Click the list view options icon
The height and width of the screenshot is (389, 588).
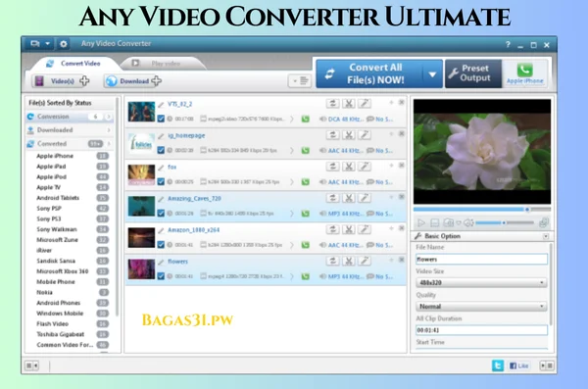tap(300, 80)
